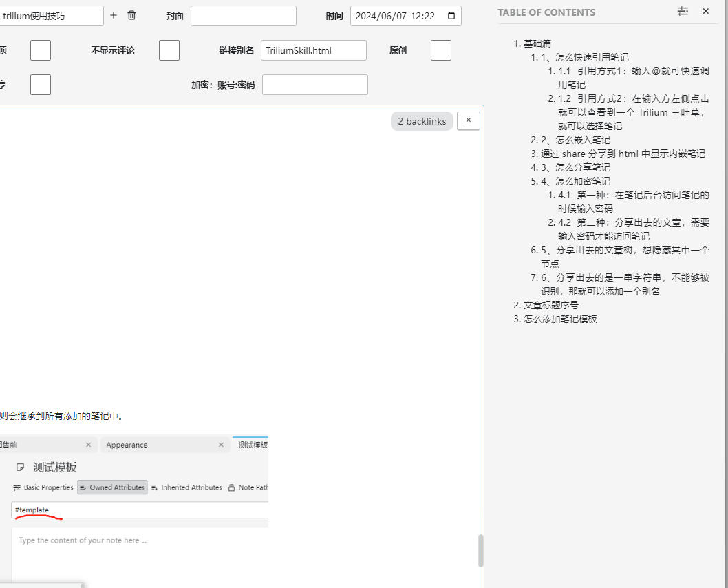Tick the checkbox left of 不显示评论

click(x=41, y=50)
